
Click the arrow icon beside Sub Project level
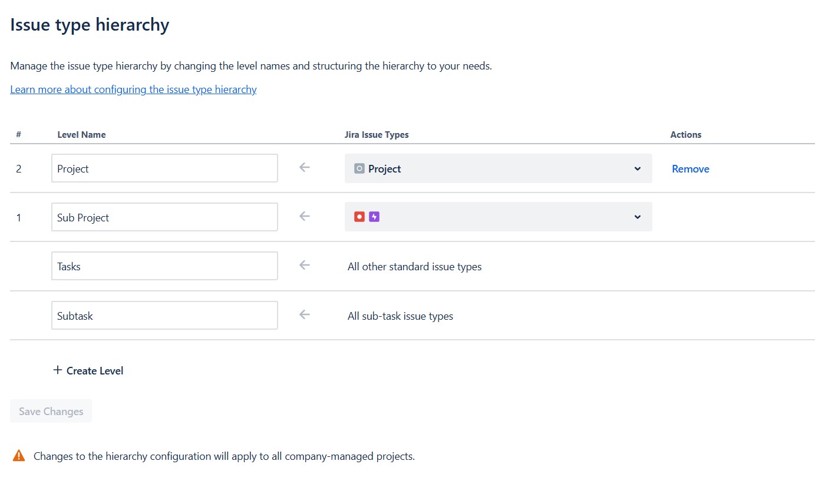pos(305,217)
